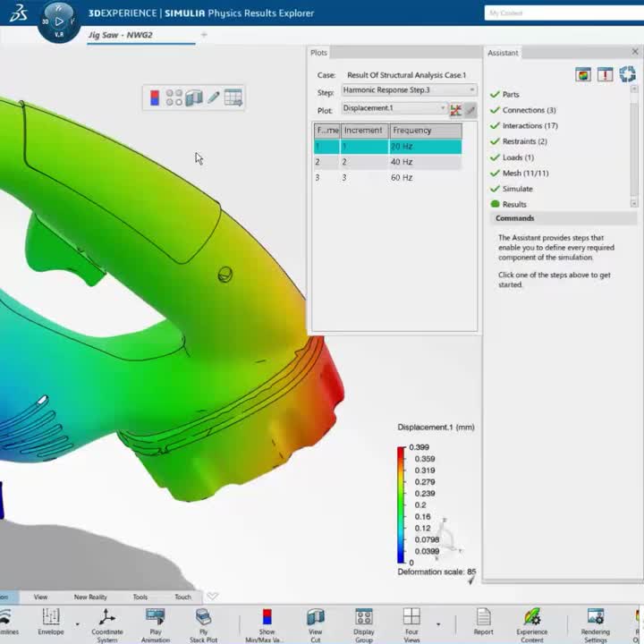Add a new tab with plus button
This screenshot has width=644, height=644.
pyautogui.click(x=204, y=35)
